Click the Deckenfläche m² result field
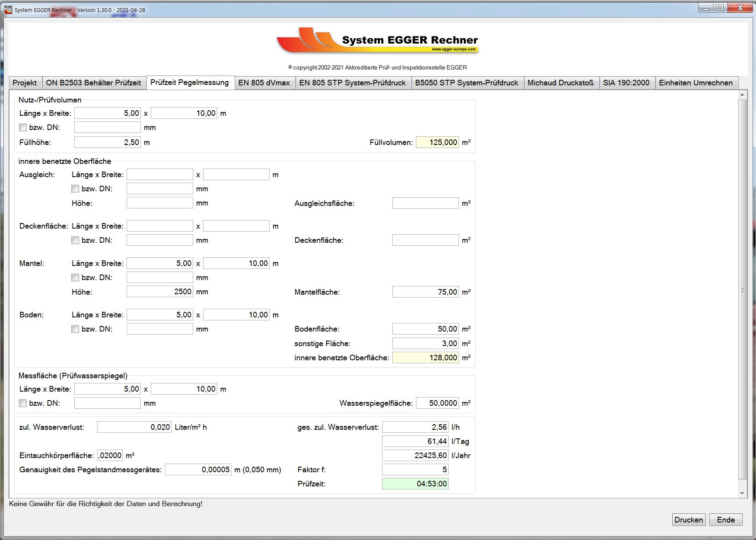The width and height of the screenshot is (756, 540). [x=425, y=240]
